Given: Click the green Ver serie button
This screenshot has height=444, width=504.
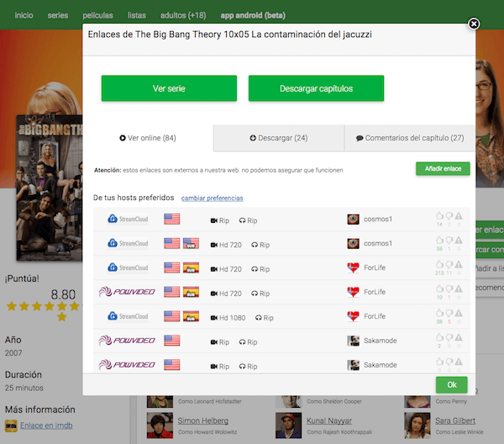Looking at the screenshot, I should pyautogui.click(x=169, y=88).
